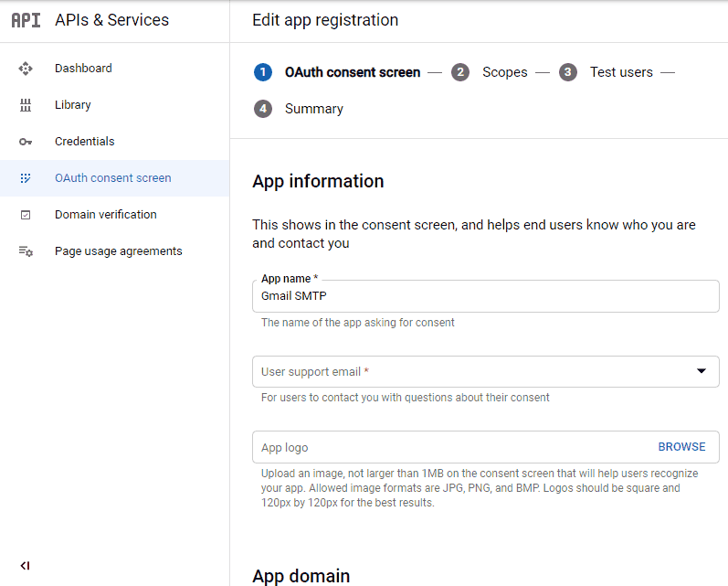Click the Domain verification checkbox icon
Screen dimensions: 728x586
pos(26,215)
